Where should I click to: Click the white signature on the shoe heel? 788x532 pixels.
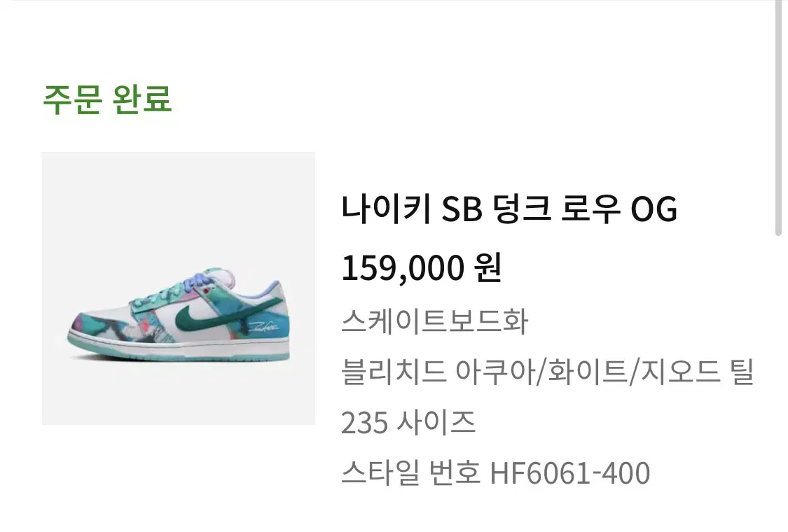pyautogui.click(x=263, y=327)
